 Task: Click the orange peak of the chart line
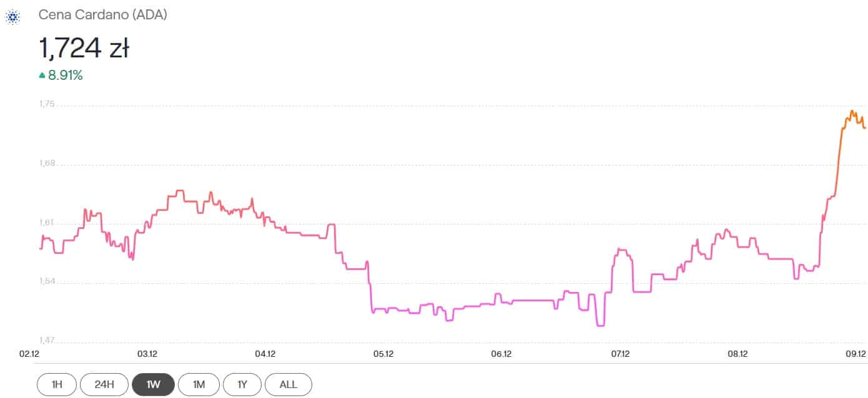(852, 112)
